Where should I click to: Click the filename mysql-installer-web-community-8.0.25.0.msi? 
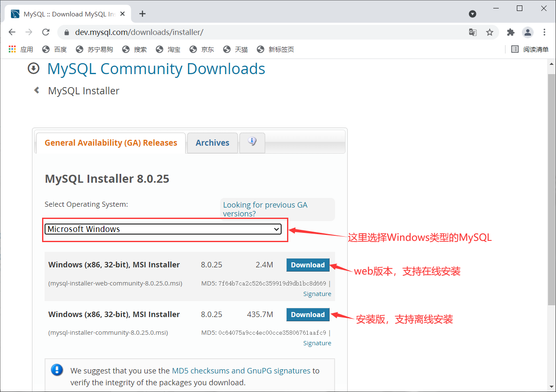115,283
